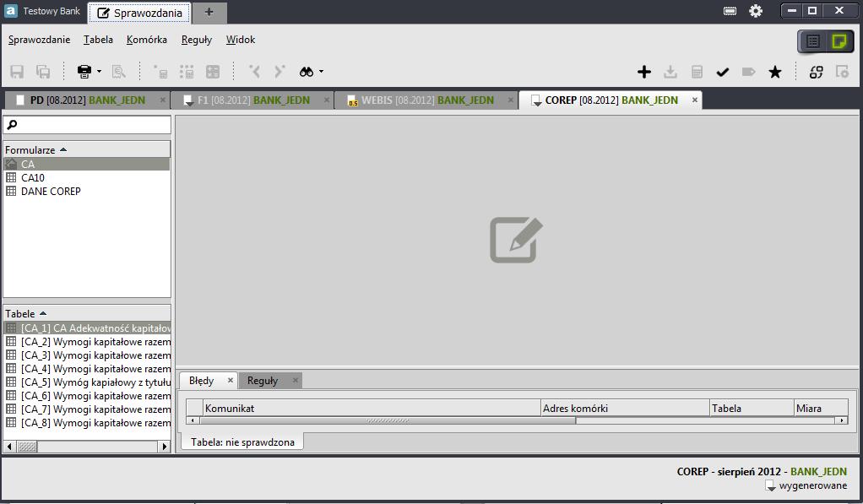Open the keyboard icon in title bar
Viewport: 863px width, 504px height.
(x=730, y=11)
